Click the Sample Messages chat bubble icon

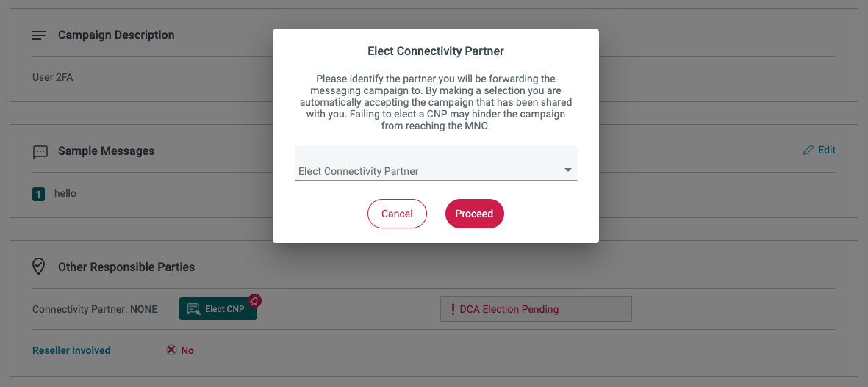click(40, 152)
